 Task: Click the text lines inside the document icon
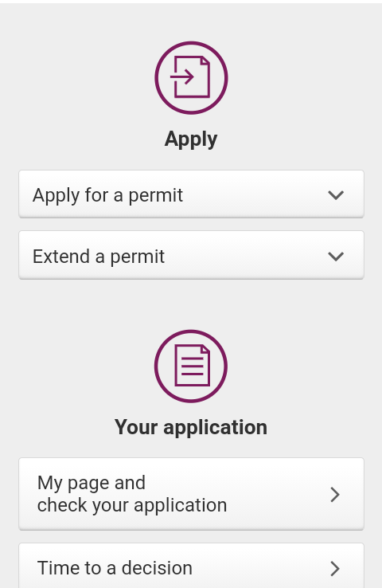[192, 366]
